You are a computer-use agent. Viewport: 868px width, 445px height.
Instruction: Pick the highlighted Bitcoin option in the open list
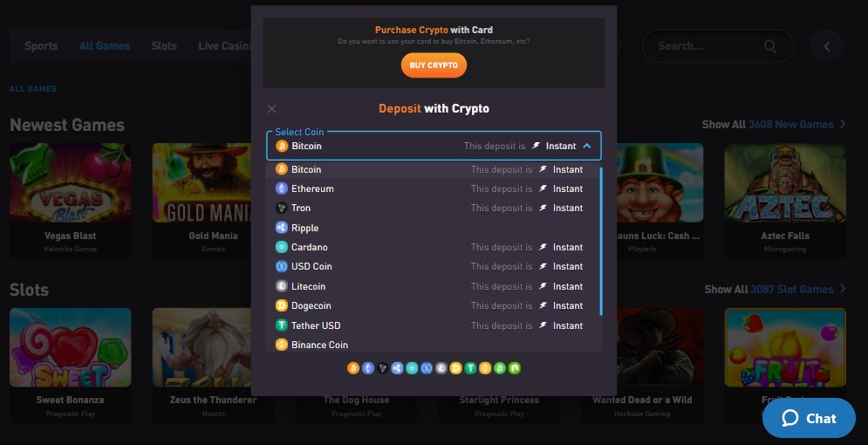point(434,169)
